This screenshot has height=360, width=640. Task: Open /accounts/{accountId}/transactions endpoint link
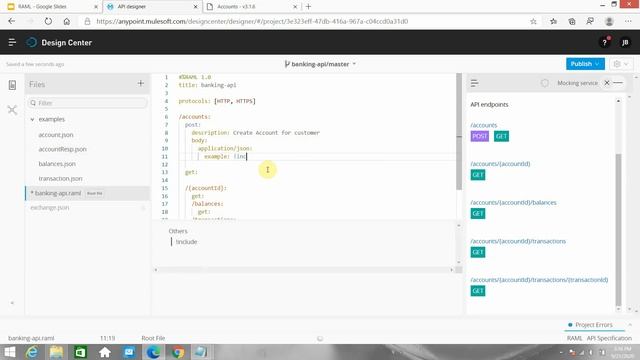pyautogui.click(x=518, y=241)
